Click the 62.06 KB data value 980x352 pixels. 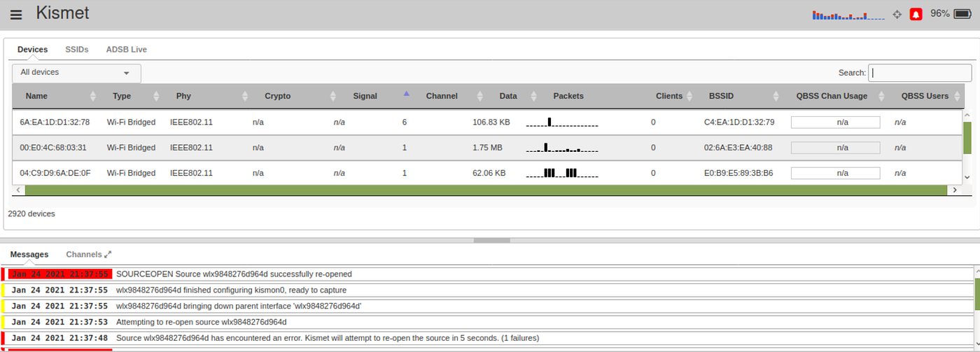[x=489, y=173]
